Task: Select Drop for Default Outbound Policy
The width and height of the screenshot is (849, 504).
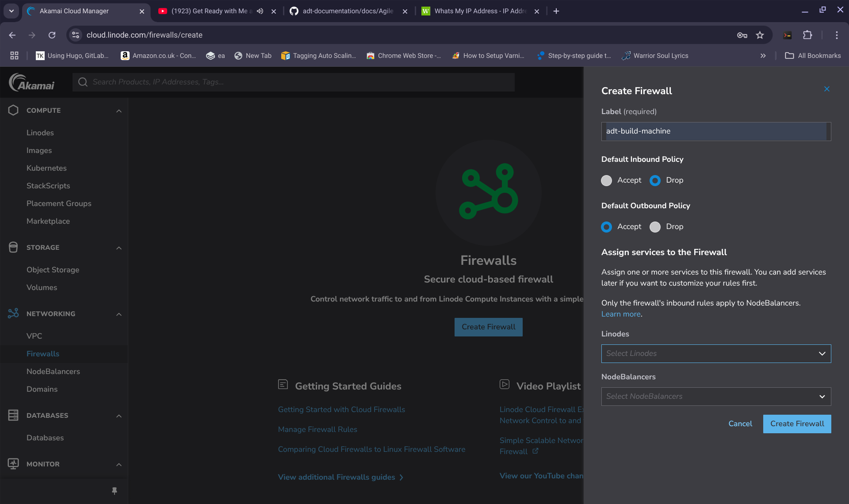Action: click(655, 227)
